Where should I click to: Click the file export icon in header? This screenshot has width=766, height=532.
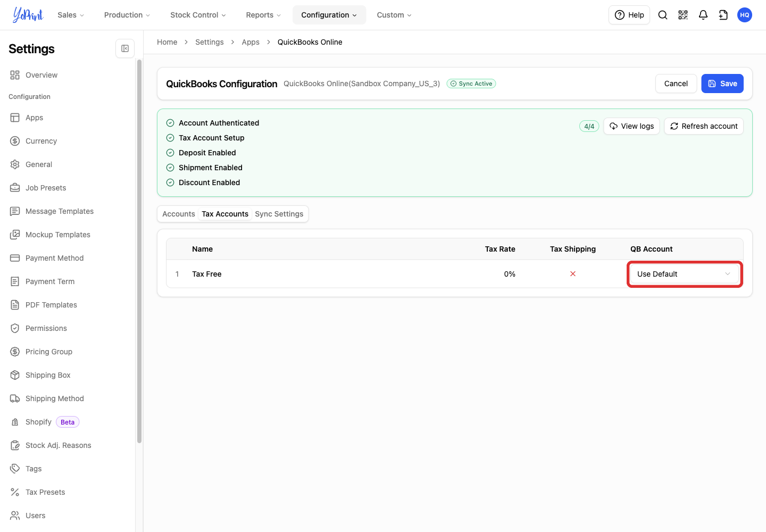pyautogui.click(x=723, y=15)
